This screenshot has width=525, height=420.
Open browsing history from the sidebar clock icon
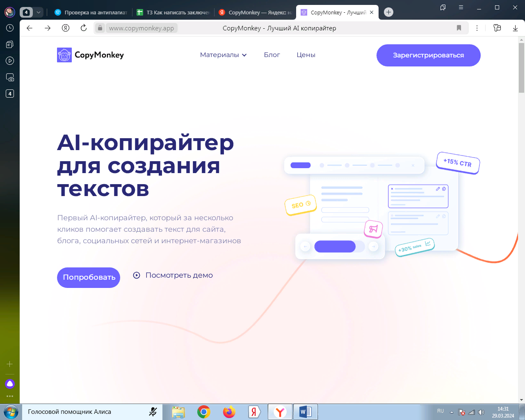[x=9, y=28]
